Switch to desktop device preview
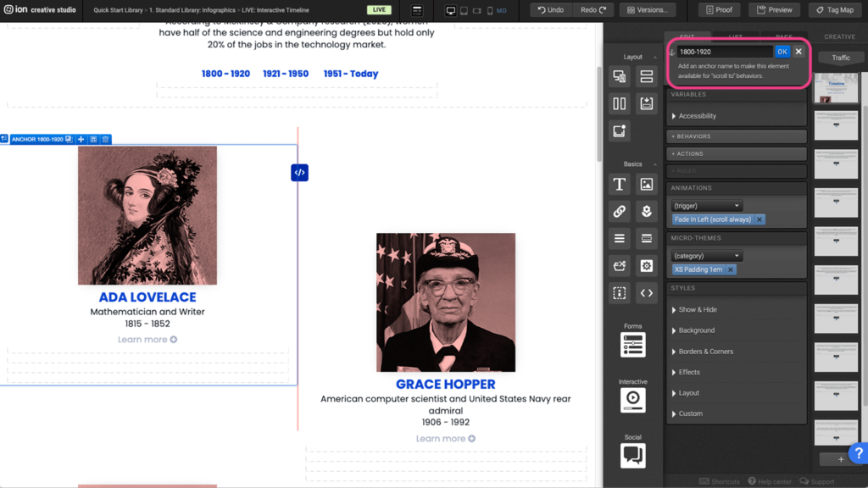Screen dimensions: 868x488 point(451,10)
